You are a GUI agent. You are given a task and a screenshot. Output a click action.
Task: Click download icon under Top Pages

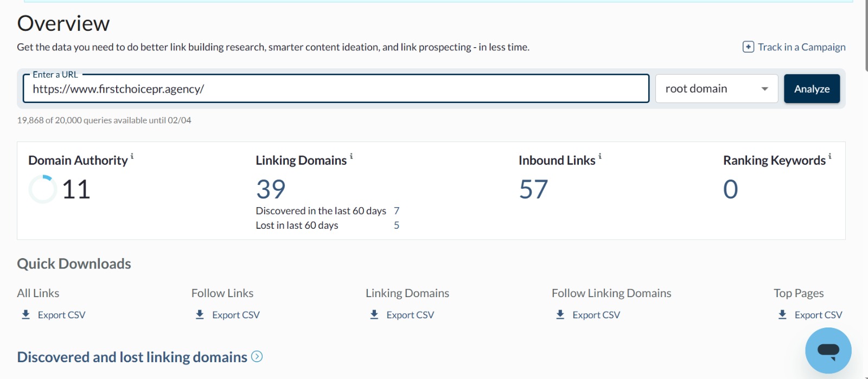pos(782,314)
